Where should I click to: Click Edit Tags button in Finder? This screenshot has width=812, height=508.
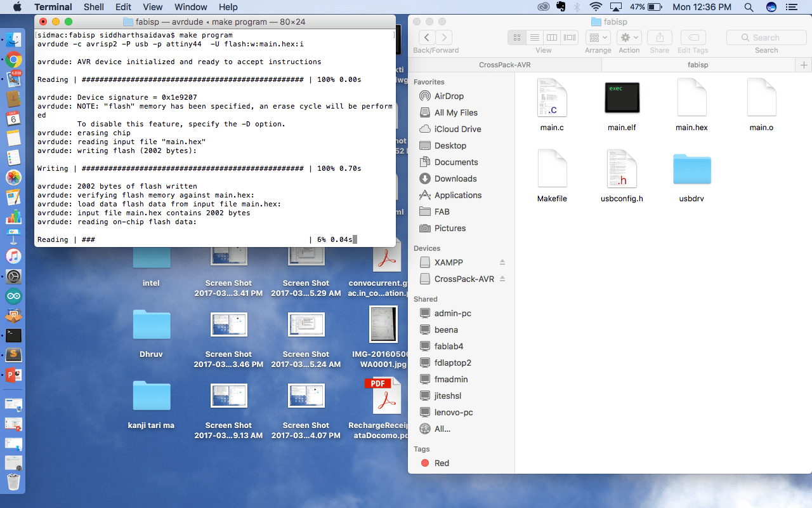point(693,37)
